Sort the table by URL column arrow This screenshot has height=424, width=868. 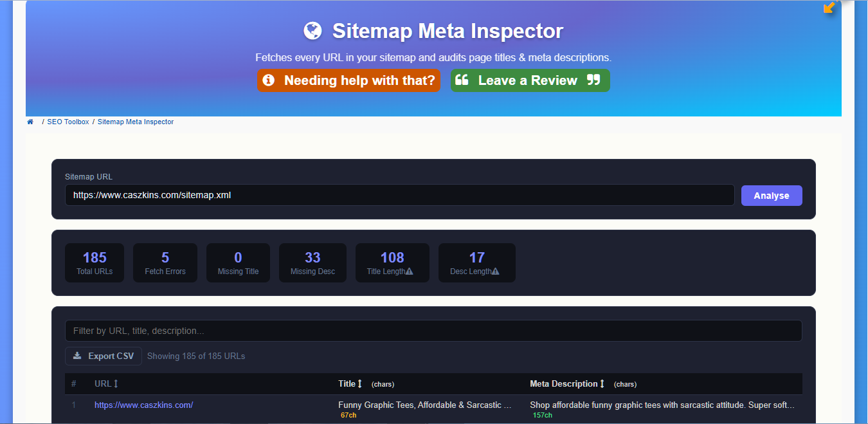click(x=116, y=384)
